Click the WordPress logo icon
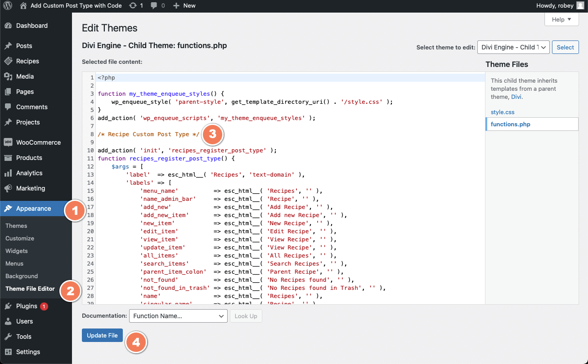Image resolution: width=588 pixels, height=364 pixels. click(x=8, y=5)
